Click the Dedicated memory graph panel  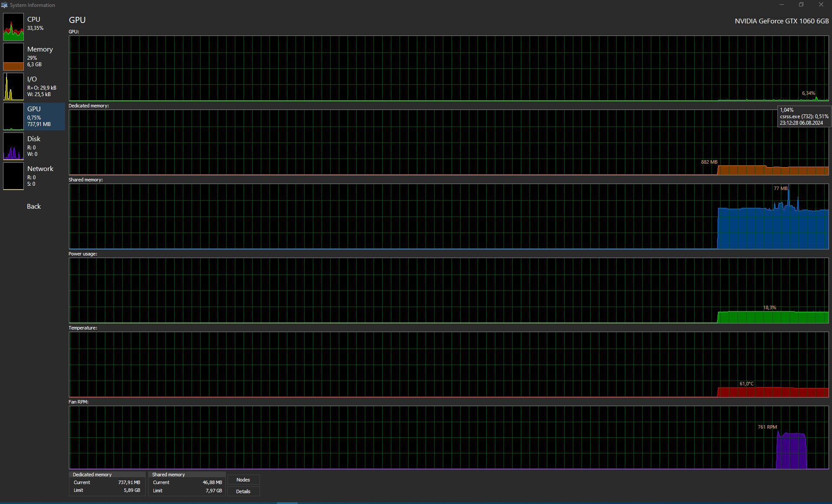pos(448,142)
